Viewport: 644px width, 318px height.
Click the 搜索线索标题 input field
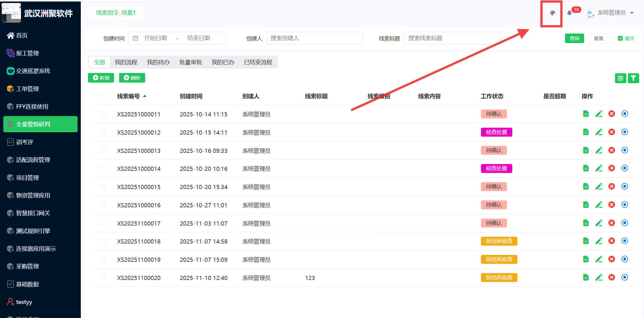452,38
